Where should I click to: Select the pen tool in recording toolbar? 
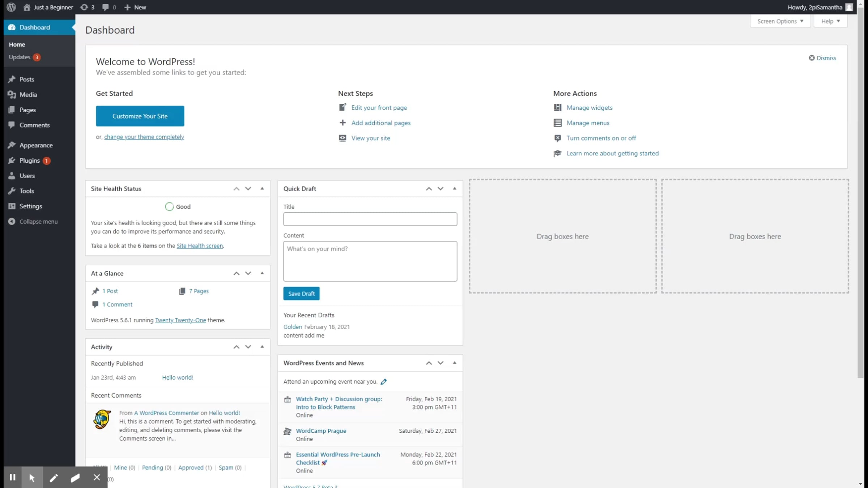[x=54, y=478]
